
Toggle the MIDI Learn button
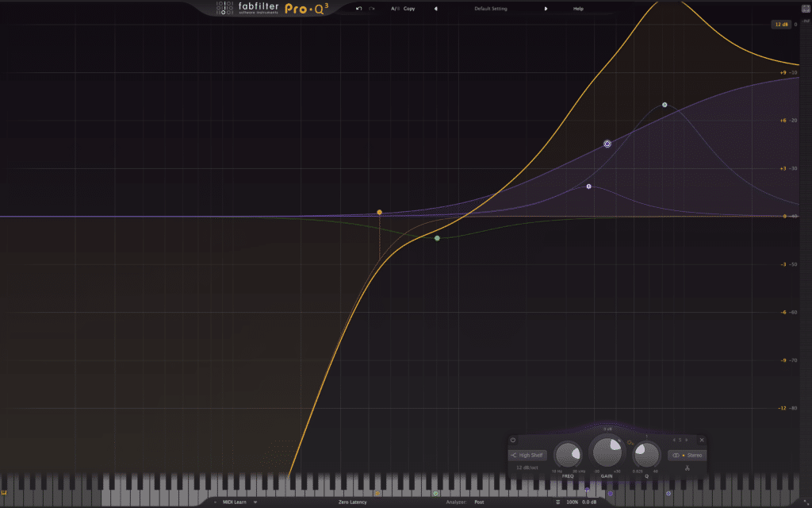(234, 502)
